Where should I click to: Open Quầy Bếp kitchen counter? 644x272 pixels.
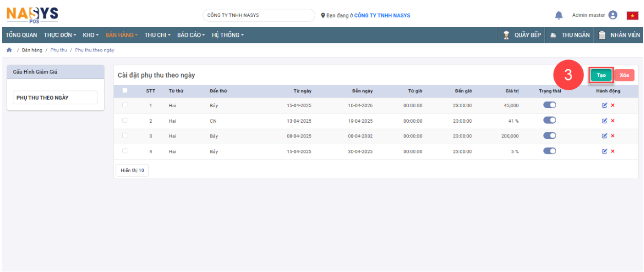522,35
